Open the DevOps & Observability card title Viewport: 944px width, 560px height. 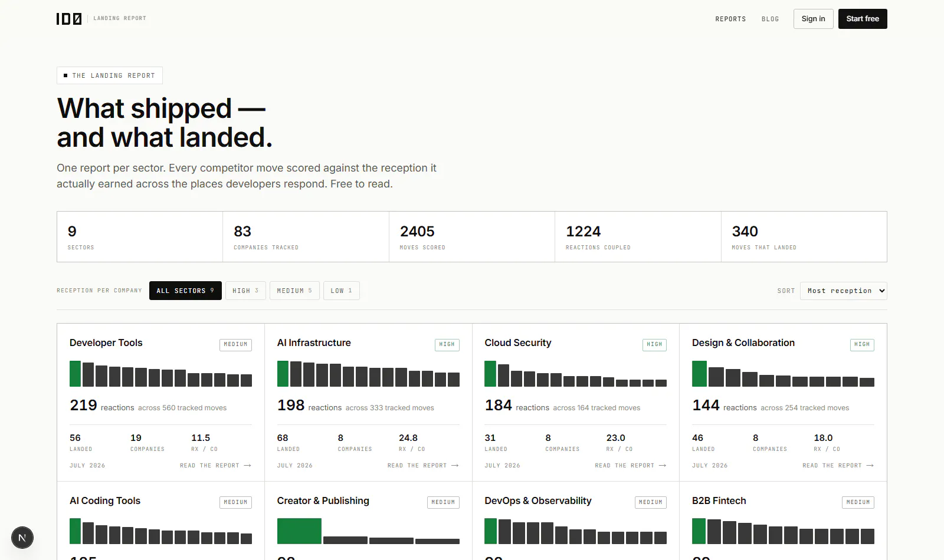pyautogui.click(x=538, y=501)
